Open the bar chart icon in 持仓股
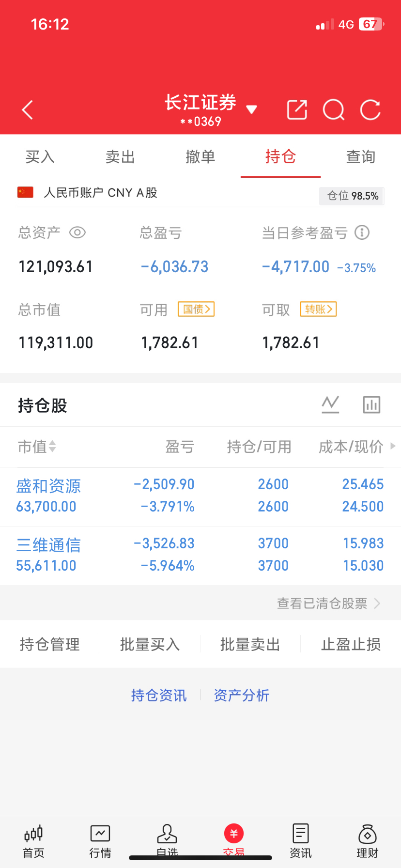This screenshot has width=401, height=868. tap(371, 404)
